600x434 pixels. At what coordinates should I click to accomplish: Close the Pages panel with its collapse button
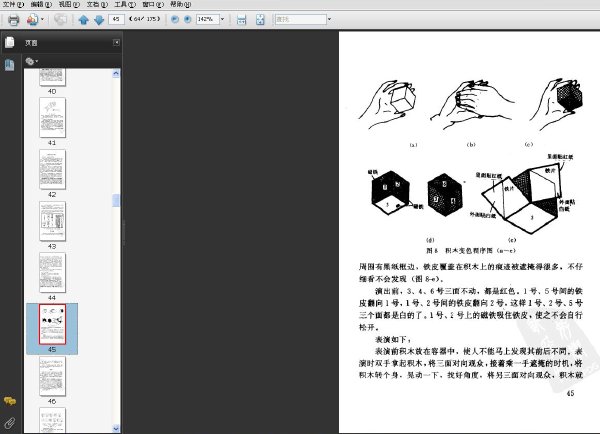point(116,42)
